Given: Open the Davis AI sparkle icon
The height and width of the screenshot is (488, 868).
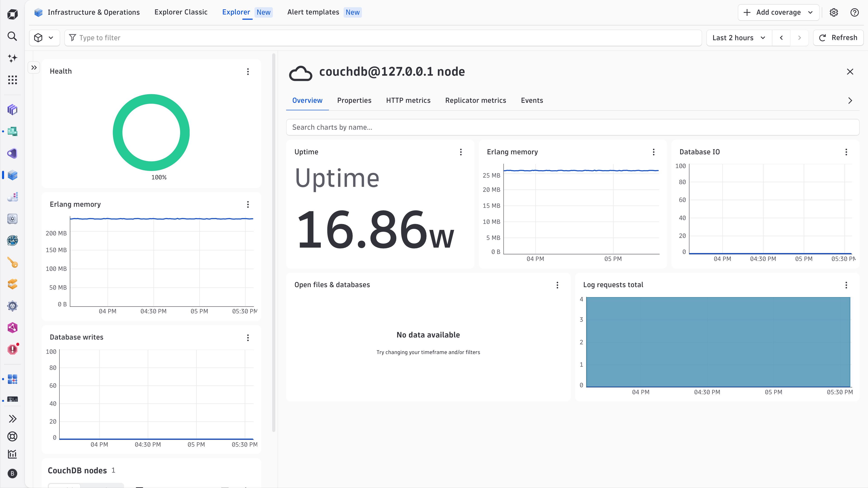Looking at the screenshot, I should tap(12, 58).
